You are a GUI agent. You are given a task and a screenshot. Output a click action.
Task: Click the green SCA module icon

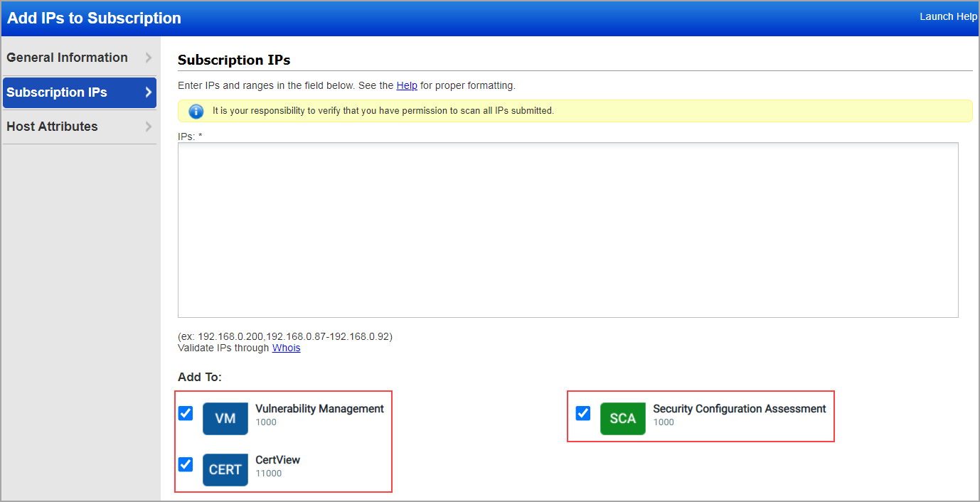click(x=622, y=419)
